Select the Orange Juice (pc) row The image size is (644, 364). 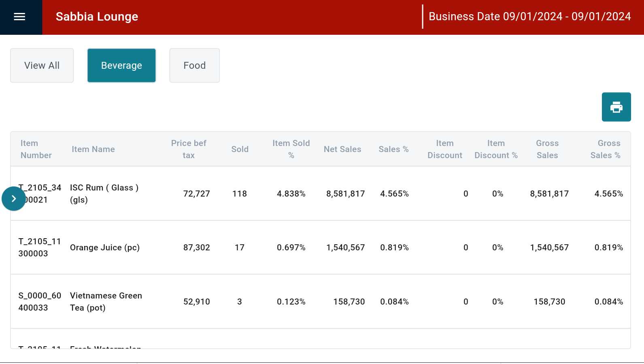coord(104,248)
